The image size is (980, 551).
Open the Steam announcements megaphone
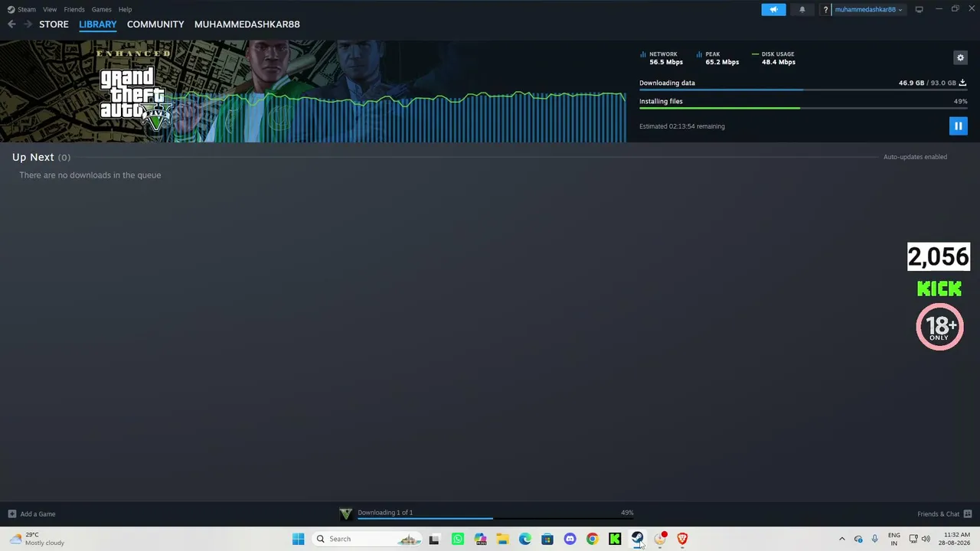(773, 9)
